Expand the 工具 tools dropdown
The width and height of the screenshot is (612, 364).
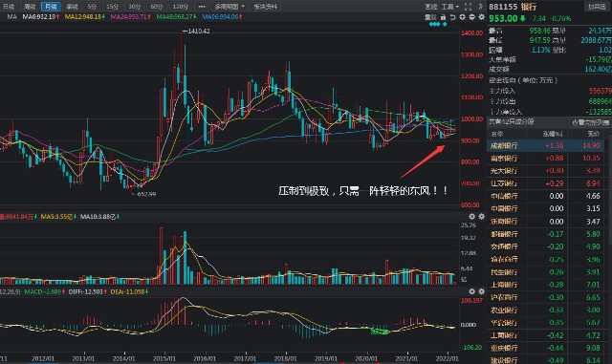click(x=449, y=7)
